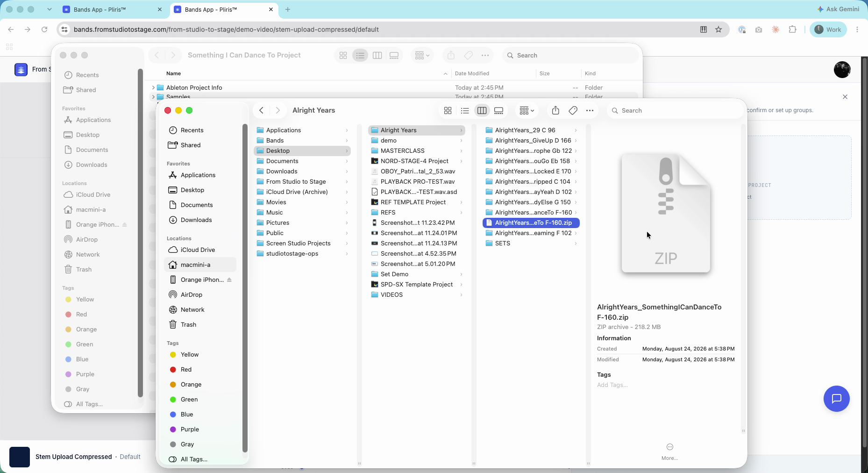Screen dimensions: 868x473
Task: Sort by Date Modified in rear Finder window
Action: 472,73
